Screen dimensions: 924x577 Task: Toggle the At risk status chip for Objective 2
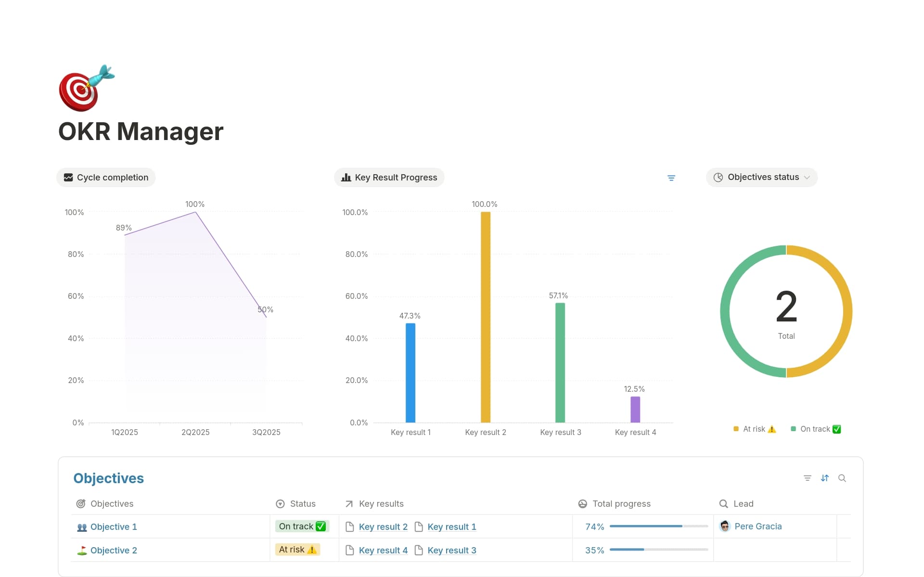pyautogui.click(x=297, y=549)
